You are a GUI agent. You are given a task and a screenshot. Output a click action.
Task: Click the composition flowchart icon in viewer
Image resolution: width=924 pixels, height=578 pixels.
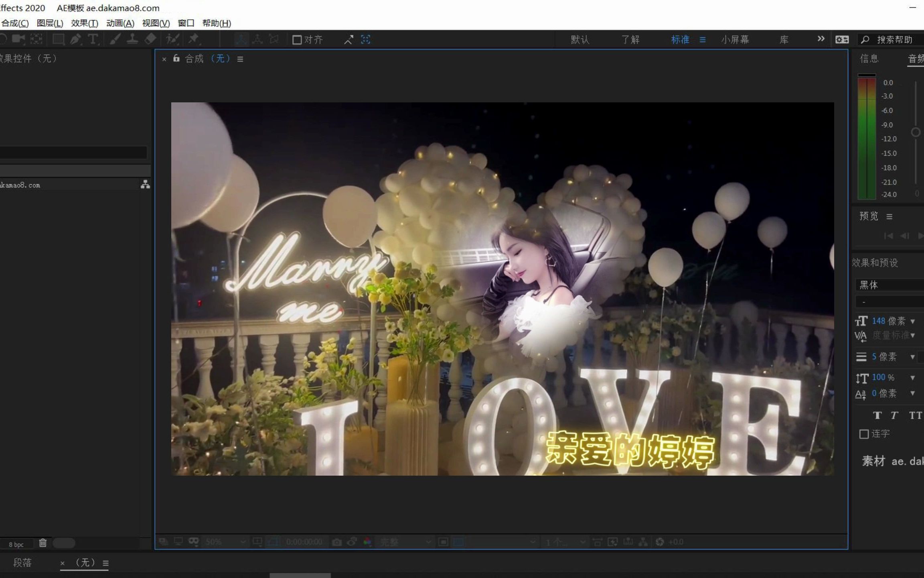[643, 542]
